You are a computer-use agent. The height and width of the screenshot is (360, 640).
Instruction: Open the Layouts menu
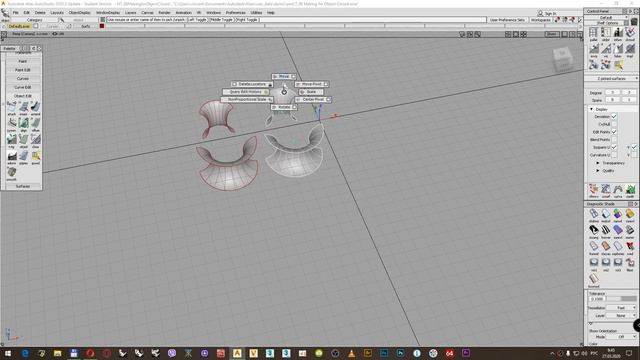point(57,13)
